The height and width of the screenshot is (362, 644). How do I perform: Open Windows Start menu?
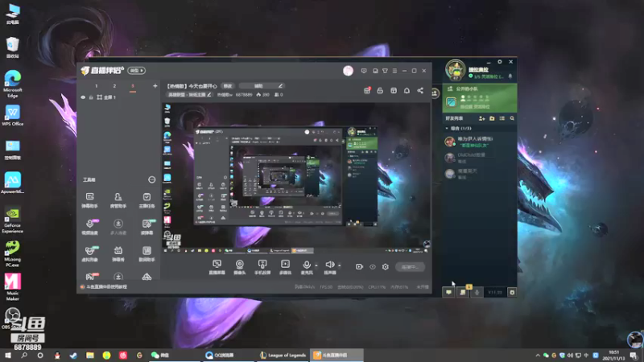(x=8, y=356)
